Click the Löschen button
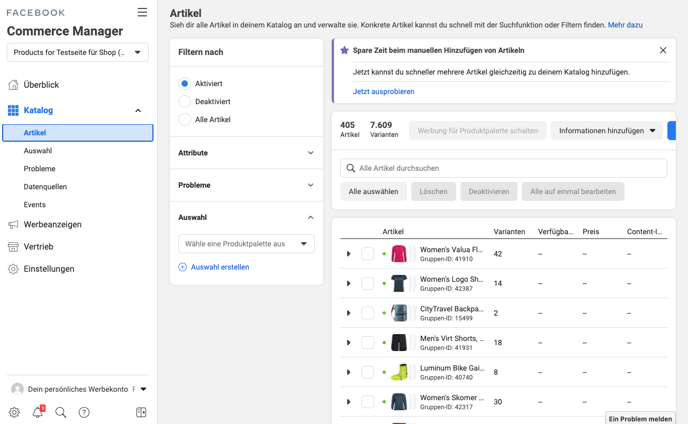 (434, 191)
